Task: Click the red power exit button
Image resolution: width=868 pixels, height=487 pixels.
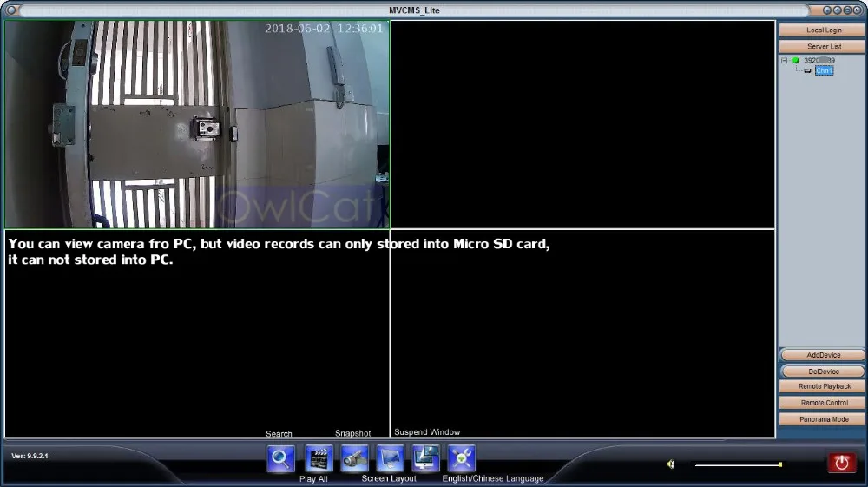Action: coord(841,463)
